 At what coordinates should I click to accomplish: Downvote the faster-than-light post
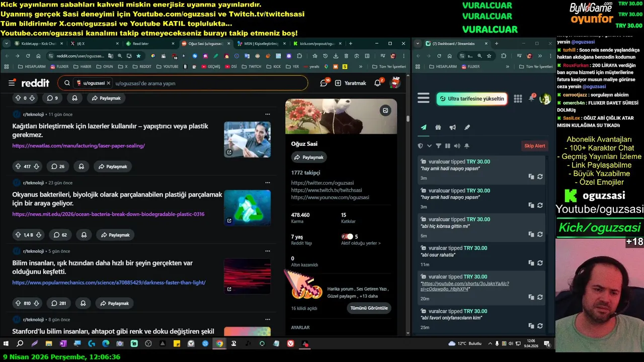(37, 303)
